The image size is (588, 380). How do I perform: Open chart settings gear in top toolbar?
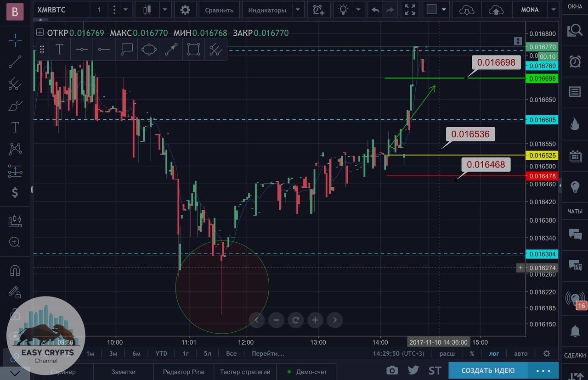point(185,10)
